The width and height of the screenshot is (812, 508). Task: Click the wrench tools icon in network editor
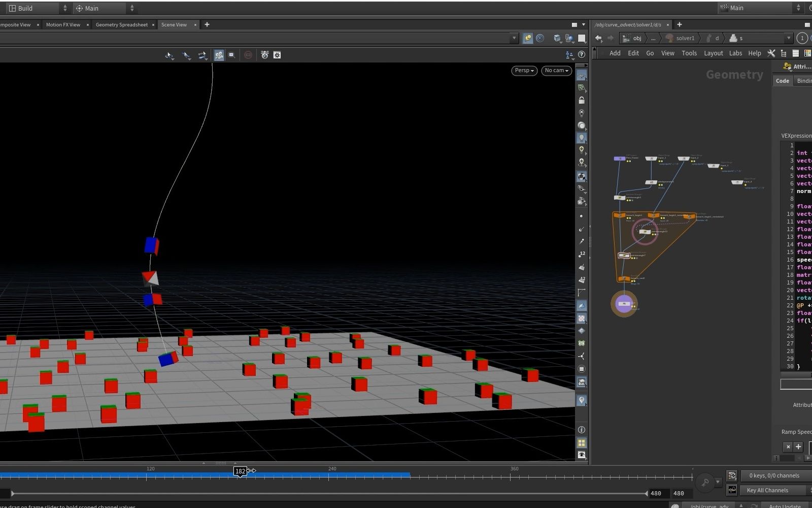pos(771,53)
